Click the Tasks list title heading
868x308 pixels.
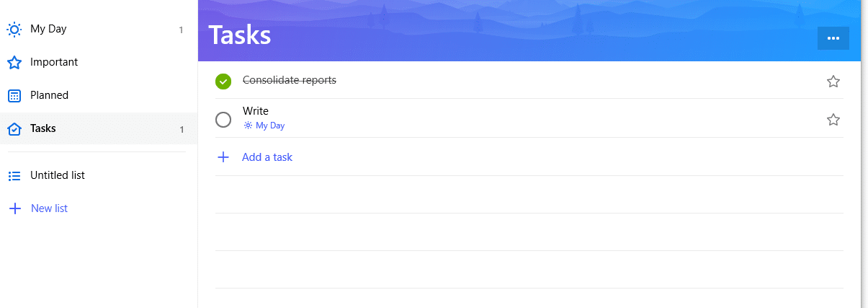pyautogui.click(x=240, y=35)
